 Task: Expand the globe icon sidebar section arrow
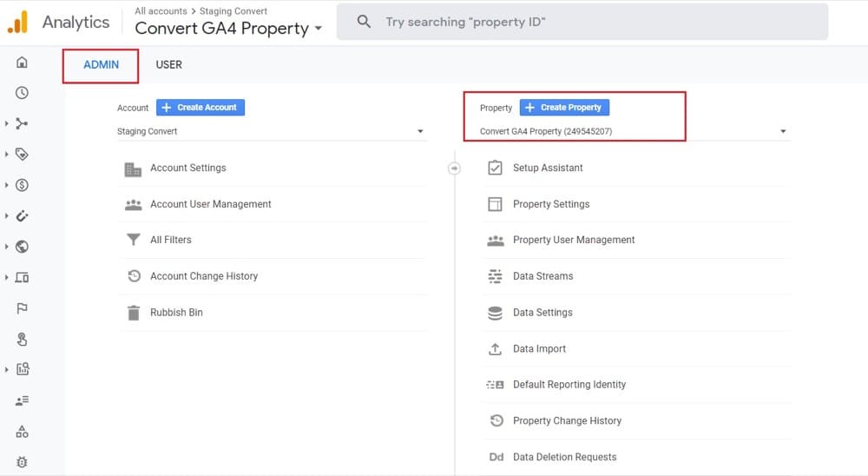[x=7, y=247]
